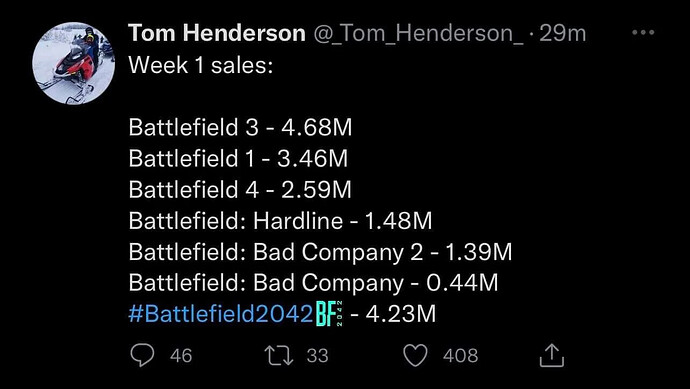Retweet using the circular arrows icon

click(x=279, y=355)
